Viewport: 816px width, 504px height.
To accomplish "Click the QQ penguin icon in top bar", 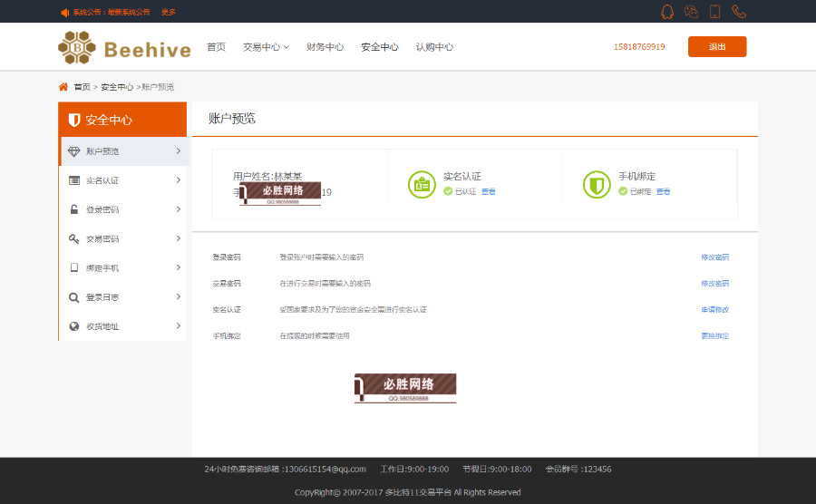I will [667, 12].
